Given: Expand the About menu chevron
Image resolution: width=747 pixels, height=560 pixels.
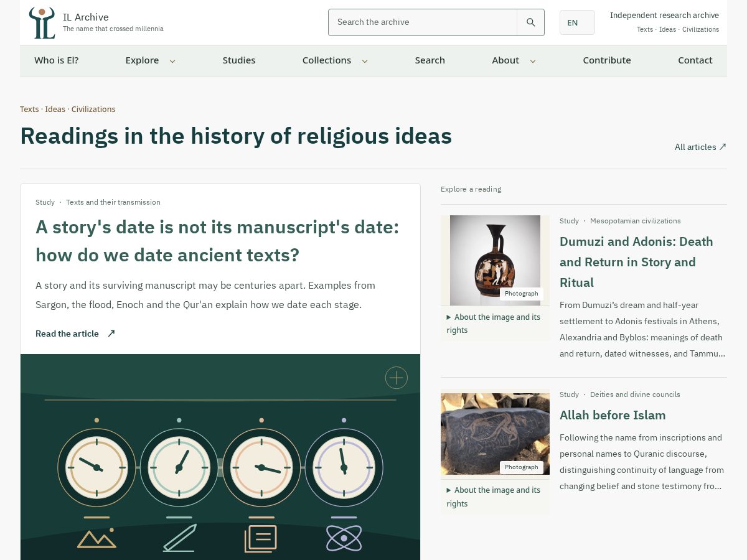Looking at the screenshot, I should pos(533,61).
